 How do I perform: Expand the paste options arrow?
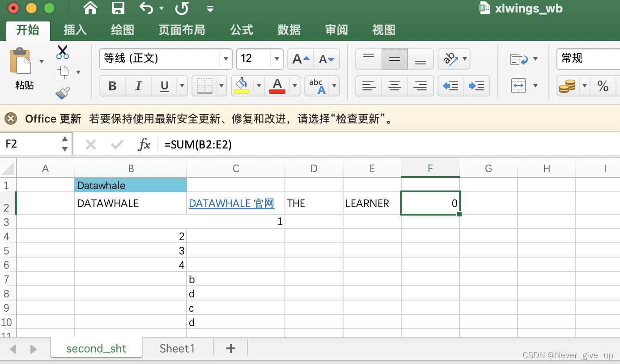[x=42, y=61]
